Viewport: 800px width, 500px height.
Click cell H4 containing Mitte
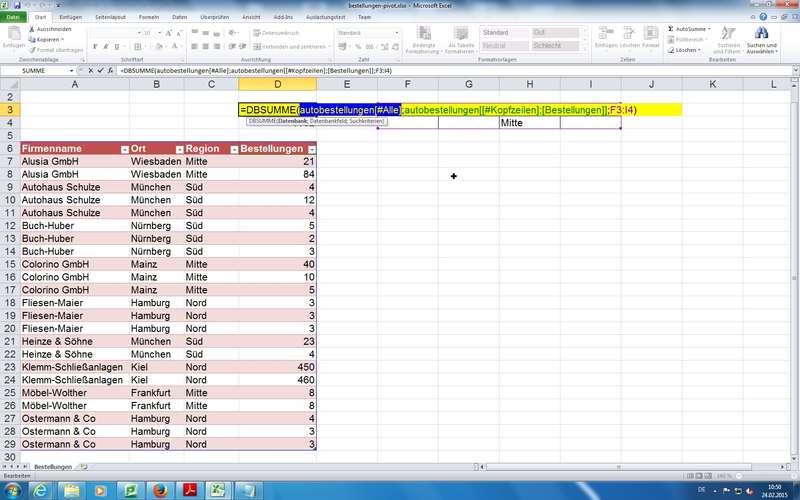(528, 123)
